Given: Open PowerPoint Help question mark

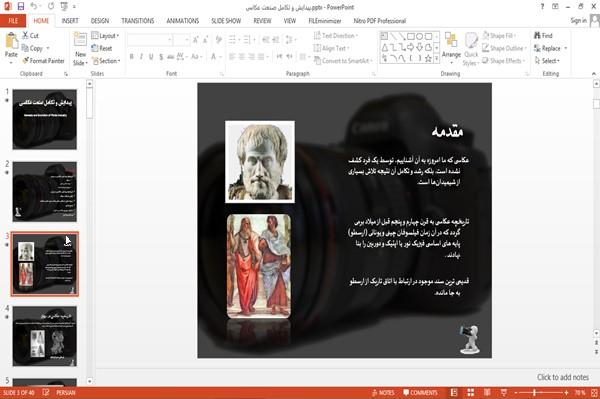Looking at the screenshot, I should (542, 7).
